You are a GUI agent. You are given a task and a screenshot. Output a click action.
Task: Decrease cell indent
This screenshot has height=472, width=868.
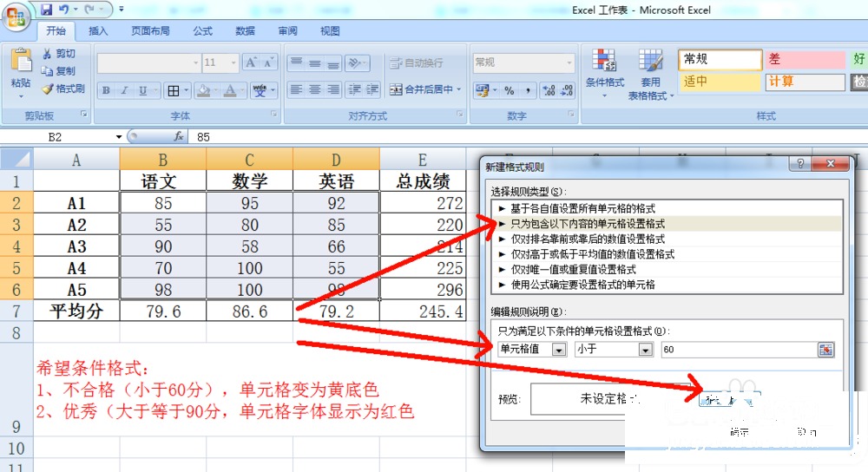[x=355, y=89]
